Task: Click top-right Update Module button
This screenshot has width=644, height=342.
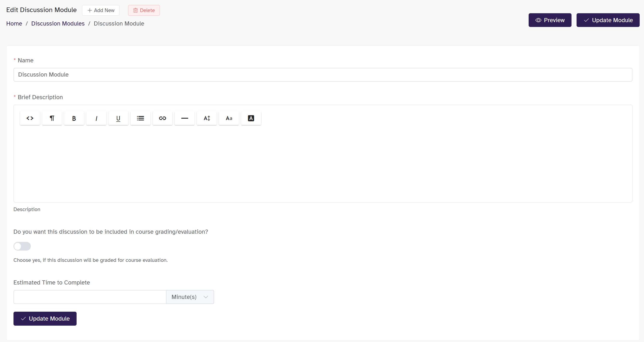Action: click(608, 20)
